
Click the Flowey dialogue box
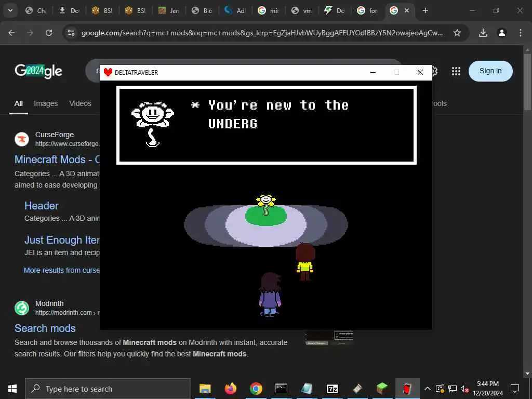click(267, 125)
